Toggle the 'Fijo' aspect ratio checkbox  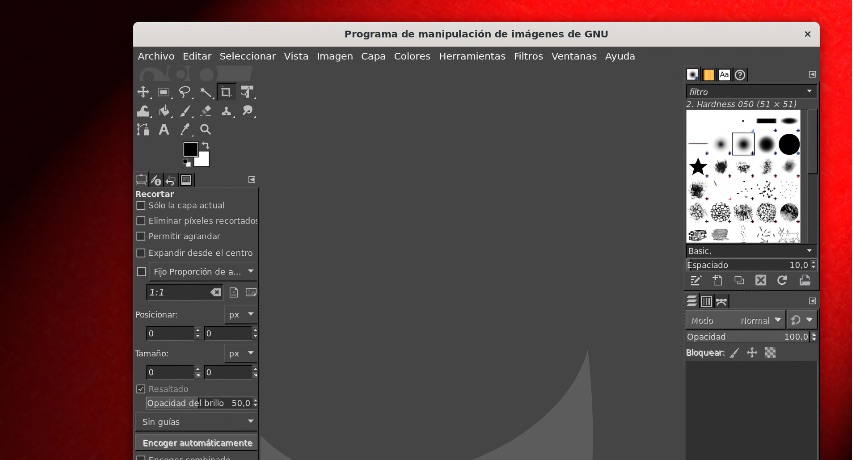click(x=141, y=271)
